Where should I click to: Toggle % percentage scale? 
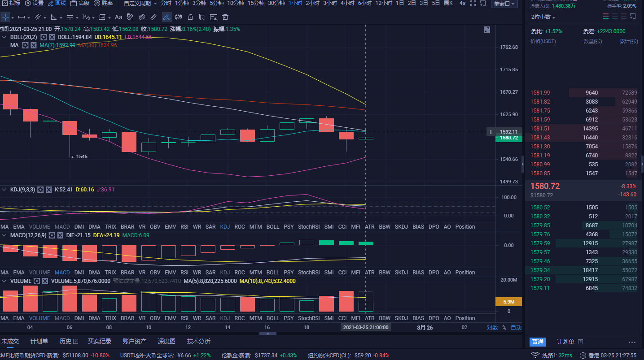[x=504, y=328]
